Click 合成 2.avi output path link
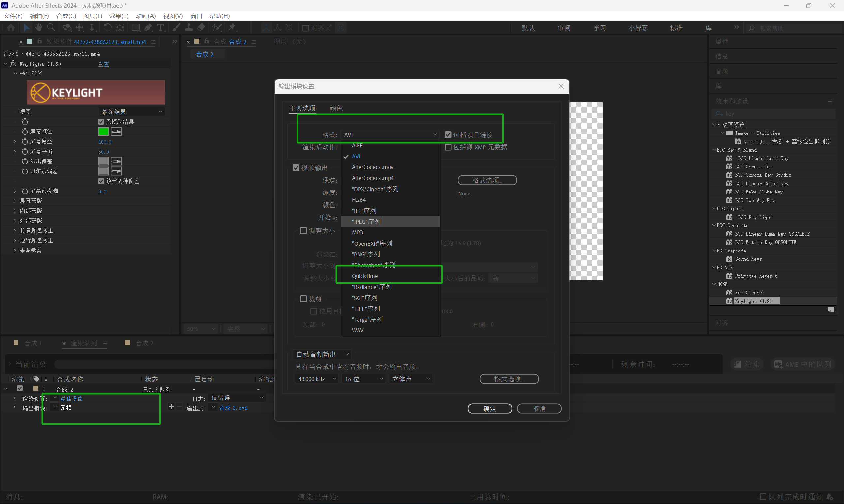This screenshot has height=504, width=844. coord(233,407)
